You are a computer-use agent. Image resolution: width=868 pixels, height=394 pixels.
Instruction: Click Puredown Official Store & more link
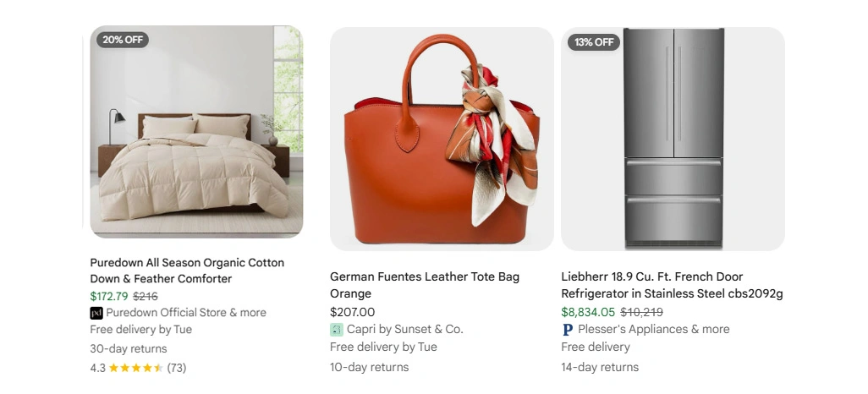click(x=186, y=313)
